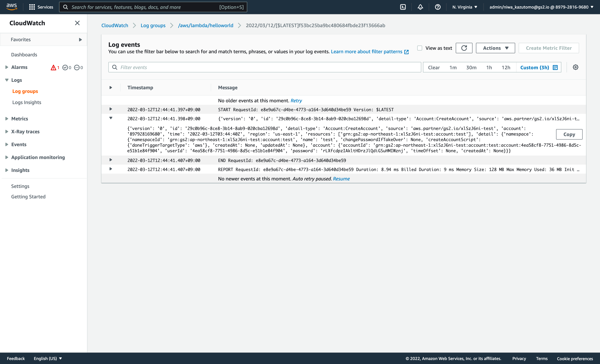Select Log groups in the sidebar
Image resolution: width=600 pixels, height=364 pixels.
tap(25, 91)
